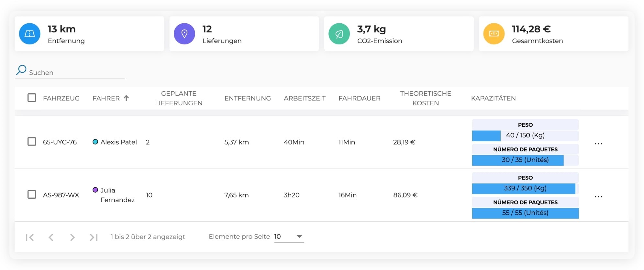644x270 pixels.
Task: Select the row checkbox for 65-UYG-76
Action: pos(32,142)
